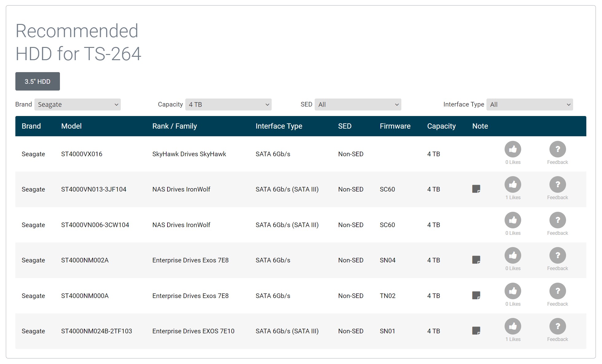Screen dimensions: 602x364
Task: Click the Feedback icon for ST4000NM024B-2TF103
Action: [557, 326]
